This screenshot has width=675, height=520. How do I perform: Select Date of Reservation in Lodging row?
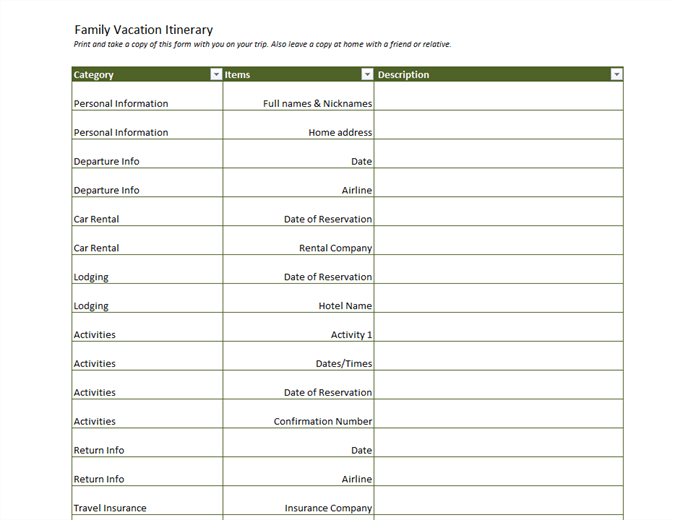coord(298,269)
